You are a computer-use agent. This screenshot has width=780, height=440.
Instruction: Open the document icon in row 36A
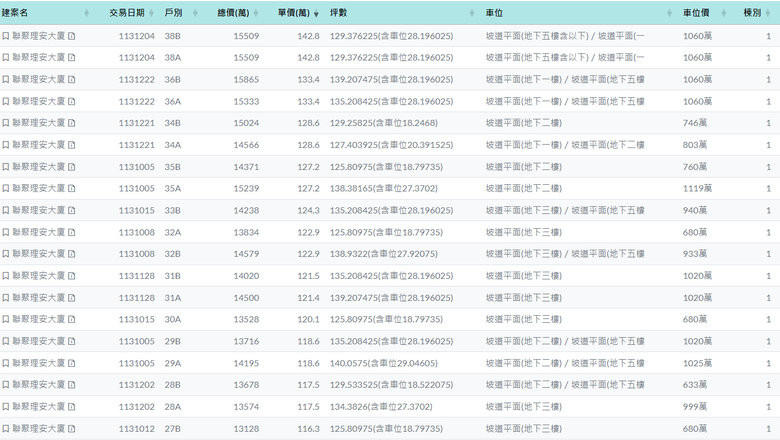pos(72,101)
